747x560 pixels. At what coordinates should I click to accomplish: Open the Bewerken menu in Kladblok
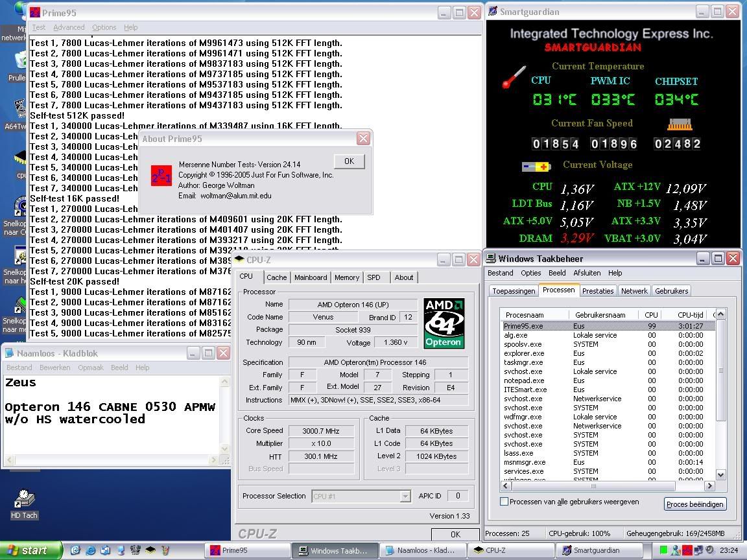tap(54, 367)
